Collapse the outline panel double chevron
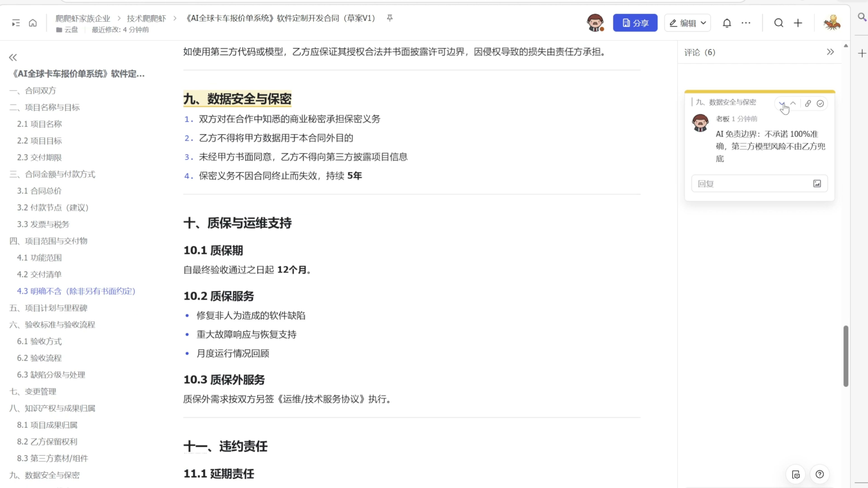The image size is (868, 488). click(x=13, y=58)
